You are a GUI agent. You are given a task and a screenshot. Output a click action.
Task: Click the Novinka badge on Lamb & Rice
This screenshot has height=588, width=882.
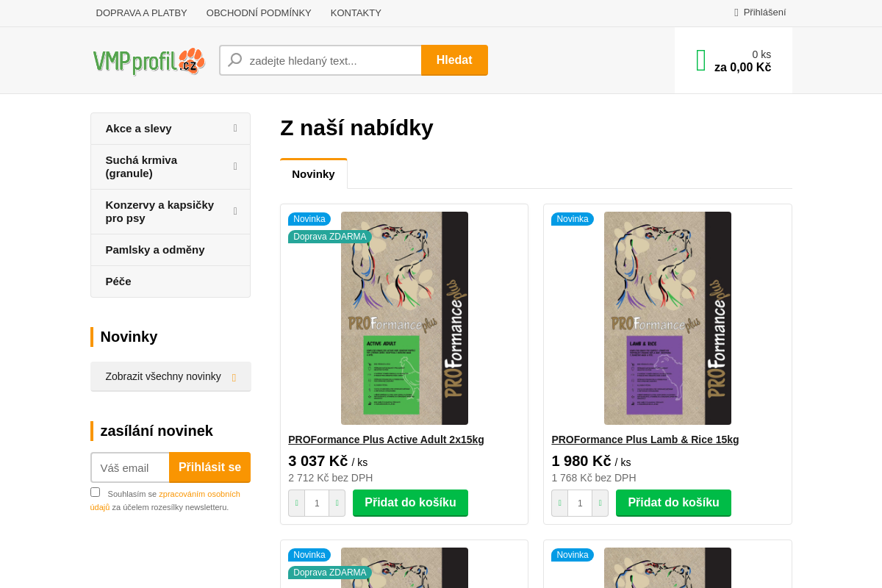572,219
